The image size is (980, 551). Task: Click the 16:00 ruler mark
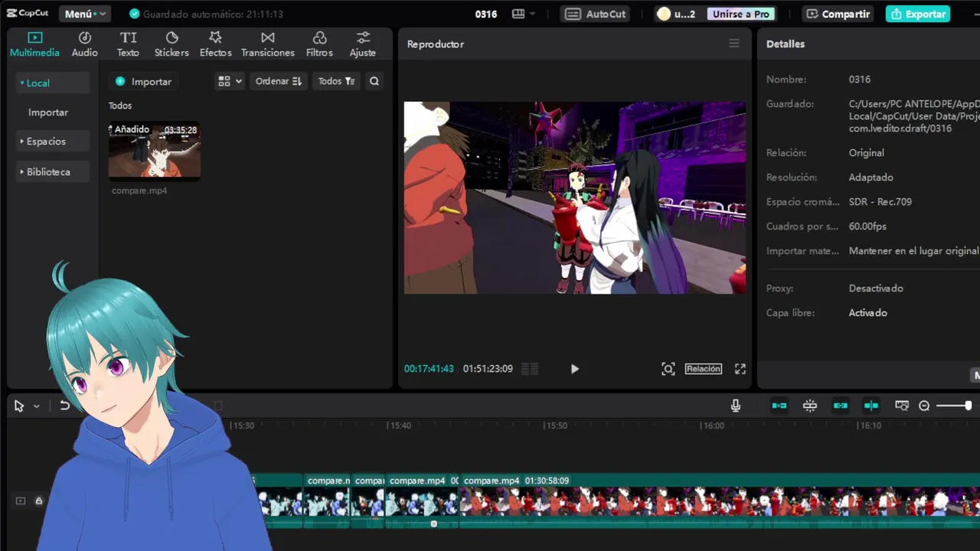(713, 425)
